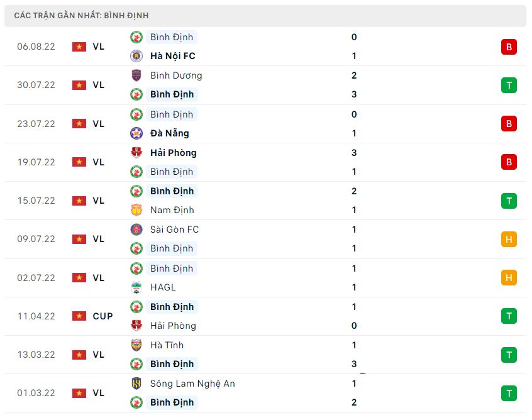This screenshot has height=420, width=532.
Task: Click the Đà Nẵng club crest
Action: 136,133
